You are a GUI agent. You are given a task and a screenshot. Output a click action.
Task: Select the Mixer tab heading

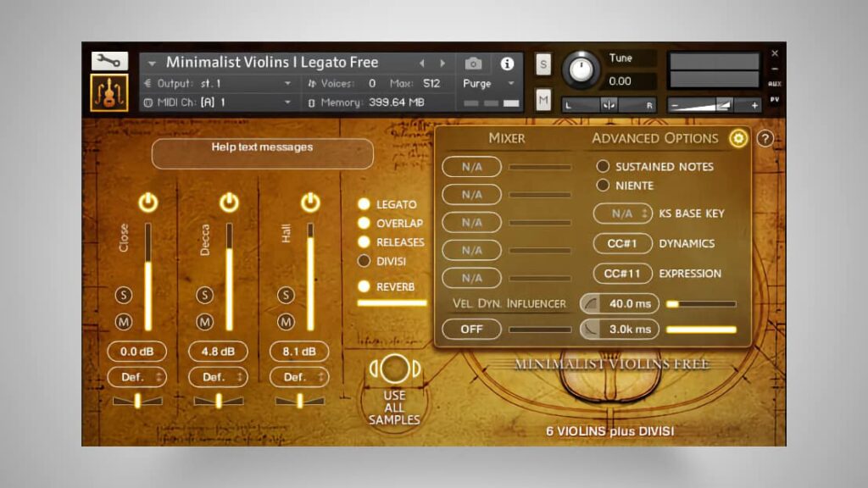[x=506, y=138]
